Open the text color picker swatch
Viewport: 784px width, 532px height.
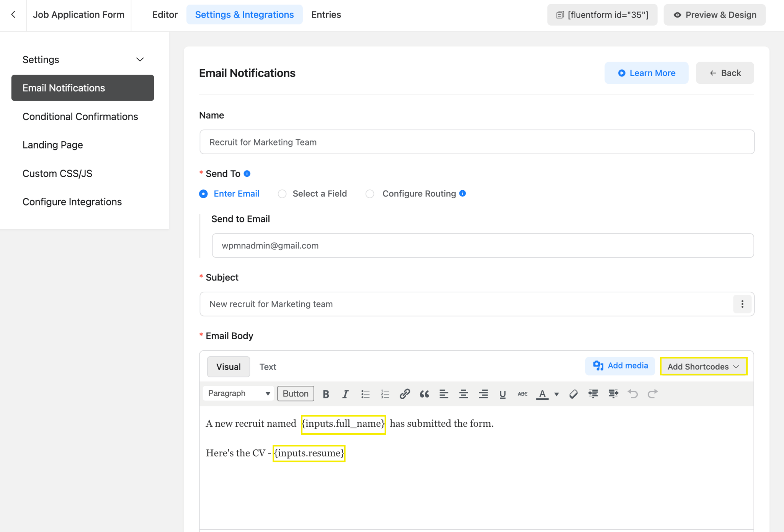[x=542, y=393]
